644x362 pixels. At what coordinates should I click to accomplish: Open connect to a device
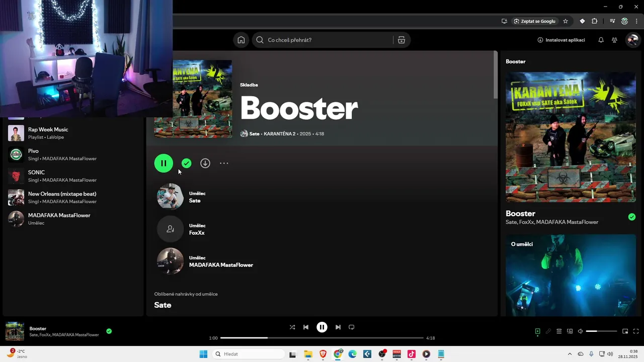[x=570, y=331]
